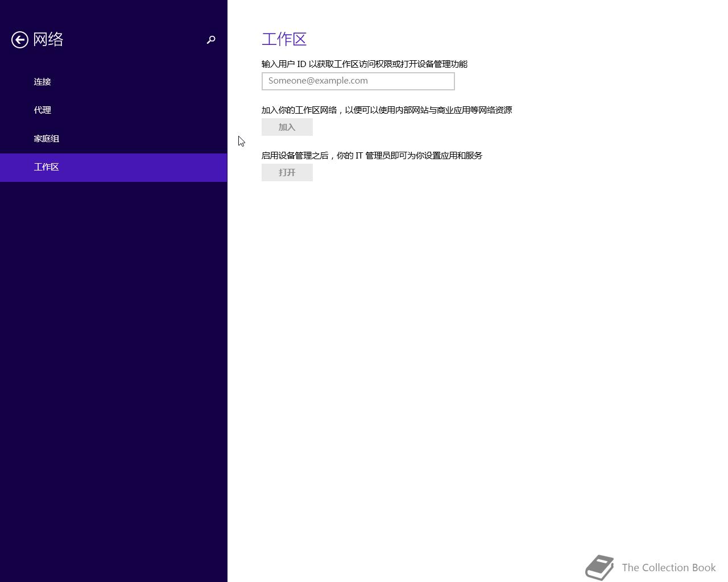Open the search magnifier icon
Viewport: 728px width, 582px height.
(x=211, y=40)
